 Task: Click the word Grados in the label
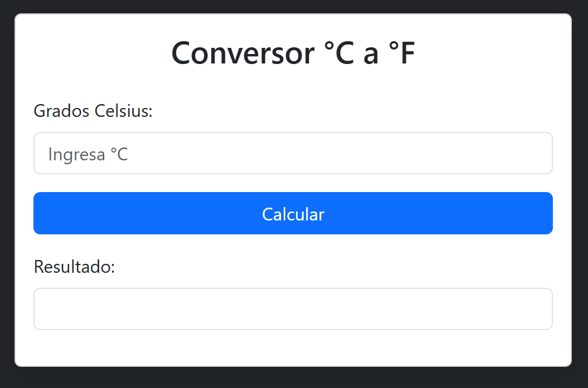click(61, 111)
